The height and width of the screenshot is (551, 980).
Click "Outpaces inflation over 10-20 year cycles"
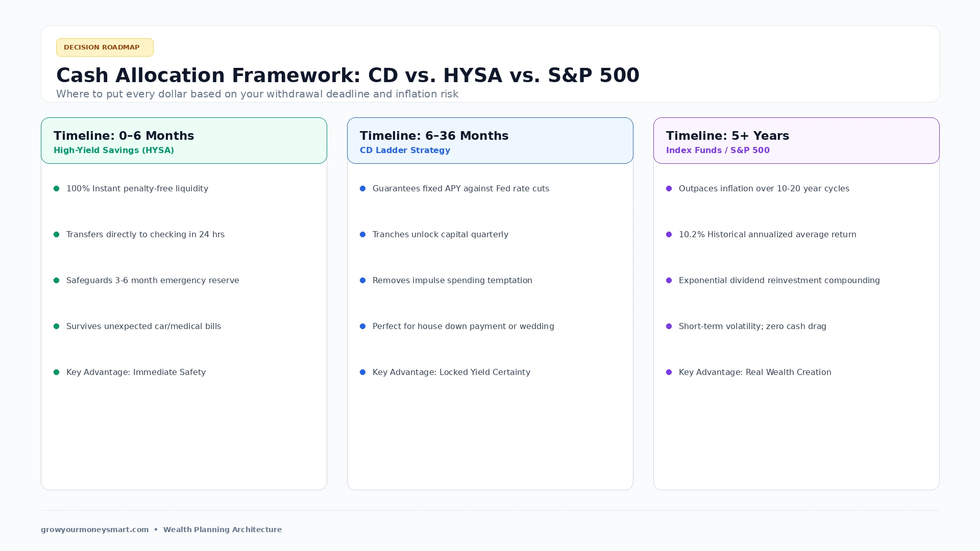[x=764, y=189]
